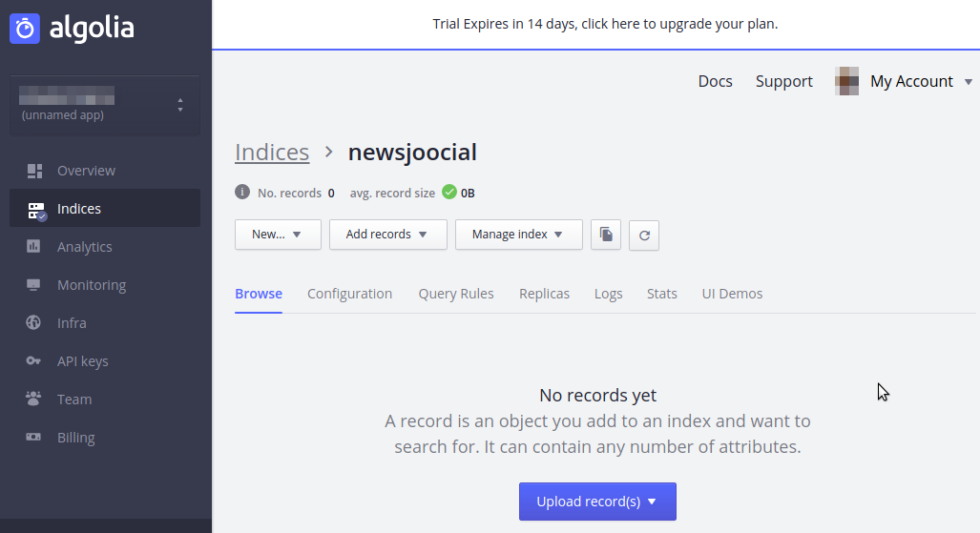Switch to the Logs tab
The height and width of the screenshot is (533, 980).
pyautogui.click(x=608, y=294)
